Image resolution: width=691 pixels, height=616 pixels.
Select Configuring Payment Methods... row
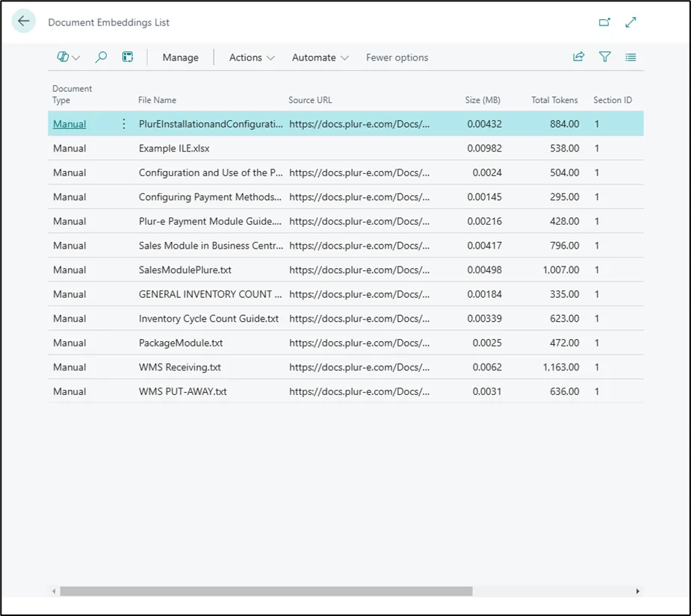click(345, 196)
